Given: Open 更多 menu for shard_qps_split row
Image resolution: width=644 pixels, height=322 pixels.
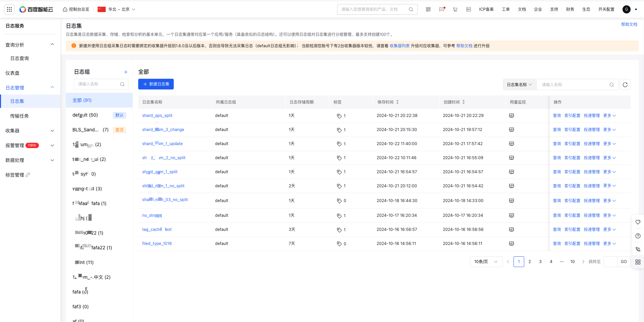Looking at the screenshot, I should 609,116.
